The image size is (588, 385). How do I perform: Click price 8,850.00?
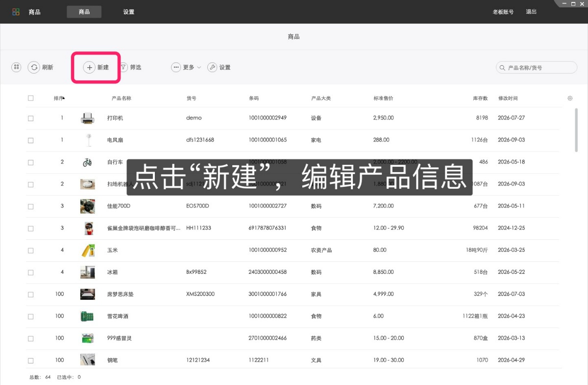(383, 272)
